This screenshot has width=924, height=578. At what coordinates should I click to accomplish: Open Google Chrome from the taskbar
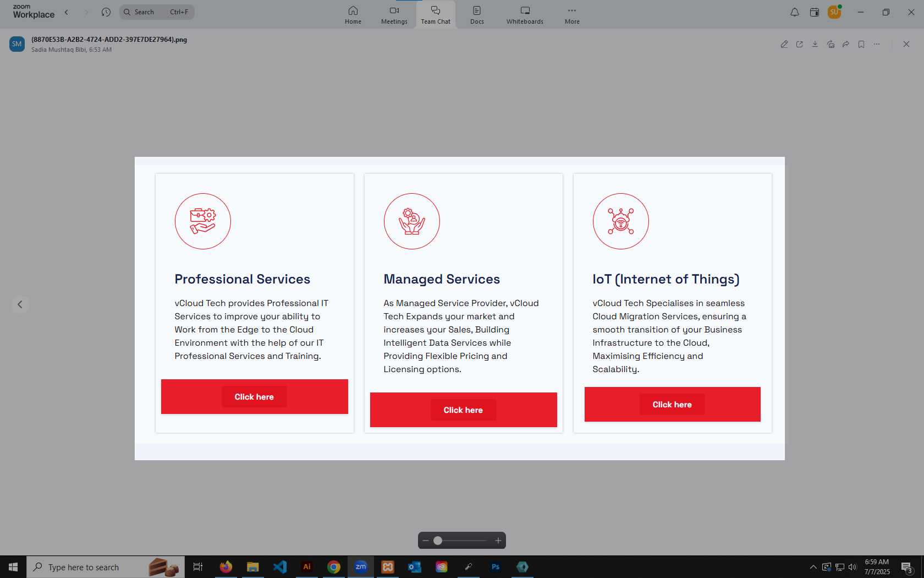(x=334, y=567)
